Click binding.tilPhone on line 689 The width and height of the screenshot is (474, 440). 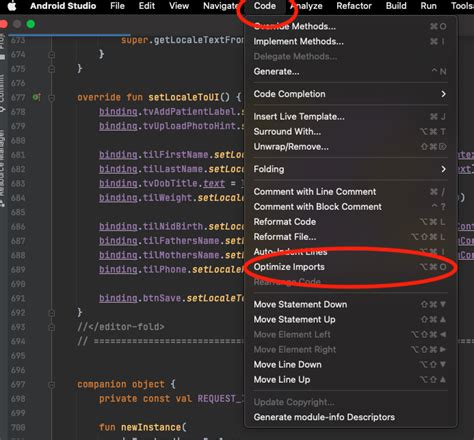click(143, 269)
